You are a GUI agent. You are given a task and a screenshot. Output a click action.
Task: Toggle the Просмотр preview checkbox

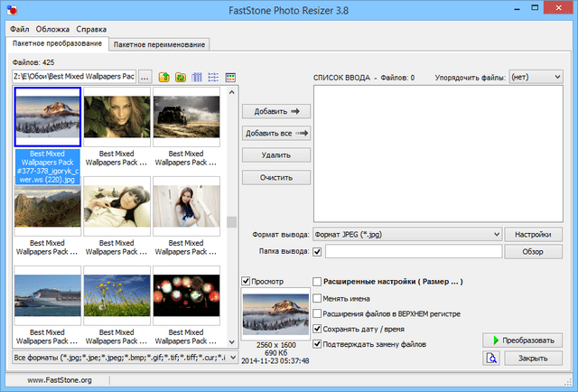coord(247,282)
